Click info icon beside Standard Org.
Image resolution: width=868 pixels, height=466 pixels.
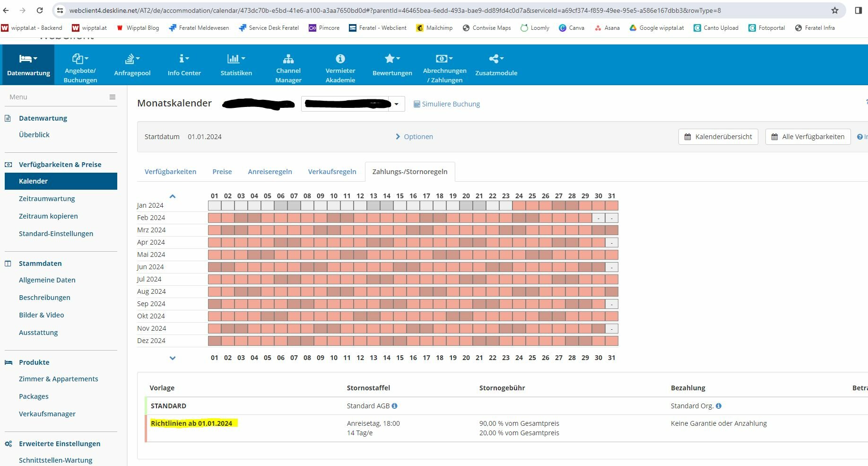719,406
